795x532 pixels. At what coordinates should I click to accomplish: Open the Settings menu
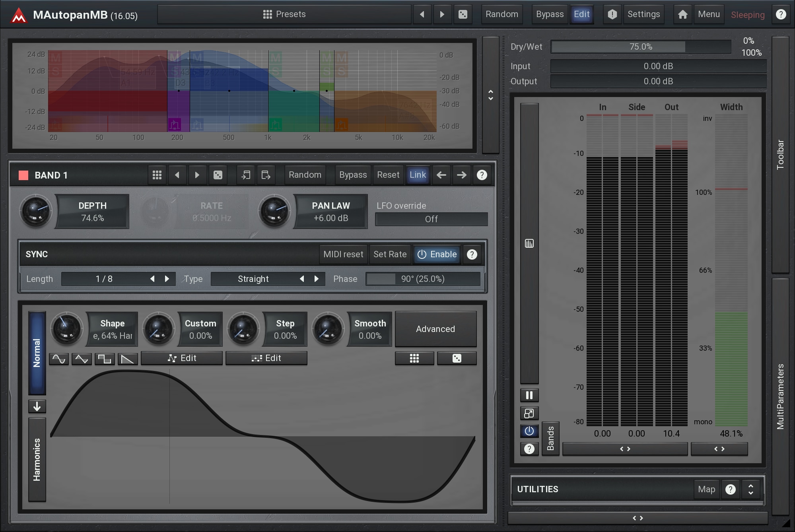(x=643, y=14)
